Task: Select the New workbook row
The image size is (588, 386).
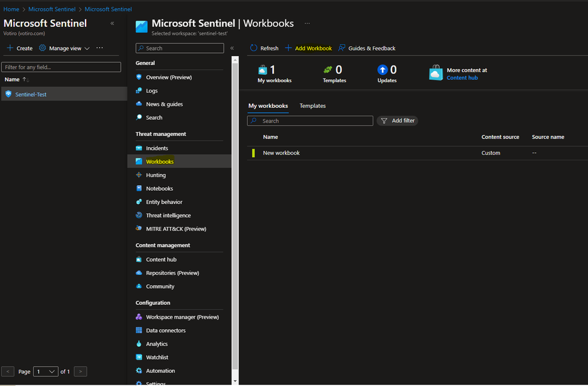Action: [x=418, y=153]
